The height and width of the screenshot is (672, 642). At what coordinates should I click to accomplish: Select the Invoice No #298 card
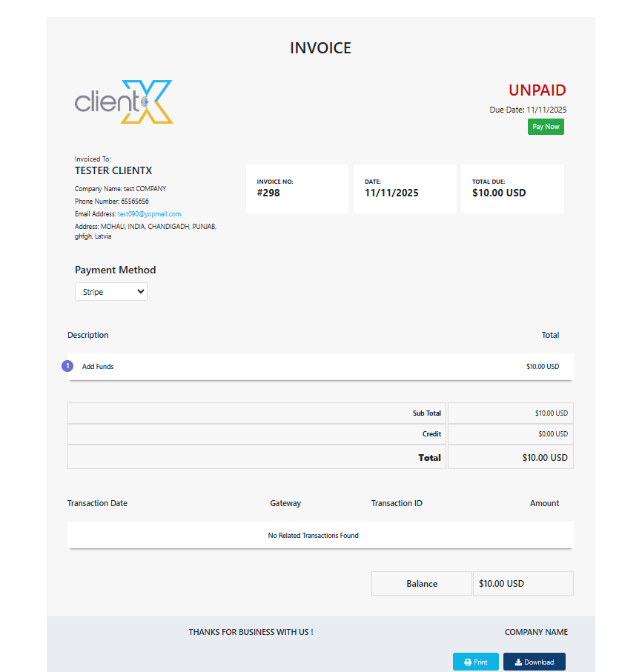[x=297, y=189]
